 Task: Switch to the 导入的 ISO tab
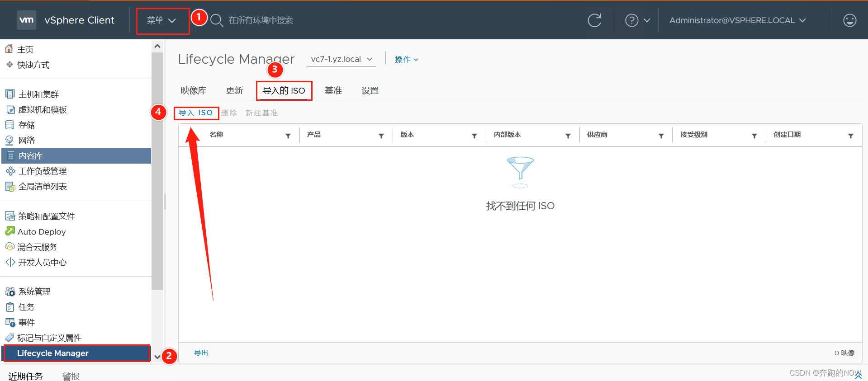click(284, 90)
